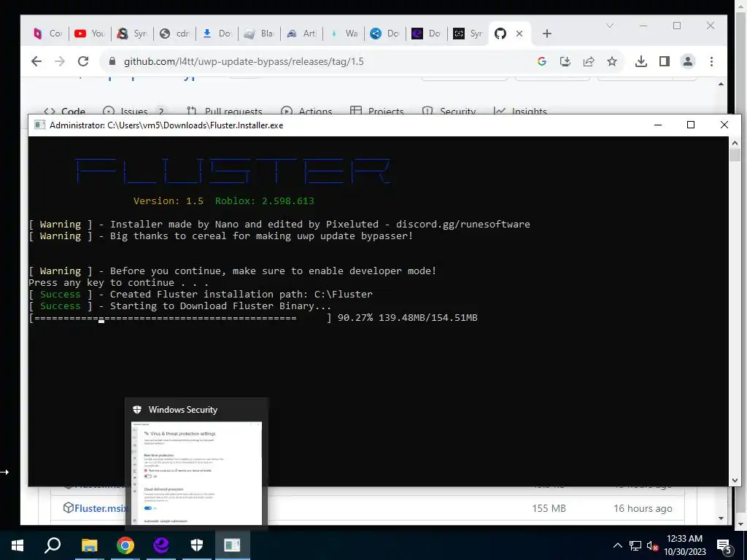The width and height of the screenshot is (747, 560).
Task: Open the Security tab on GitHub
Action: (x=449, y=111)
